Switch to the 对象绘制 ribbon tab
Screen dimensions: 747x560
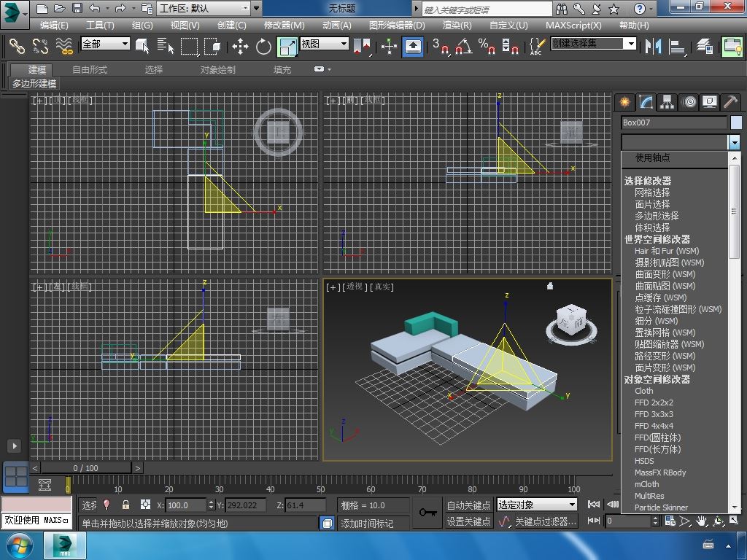(217, 69)
